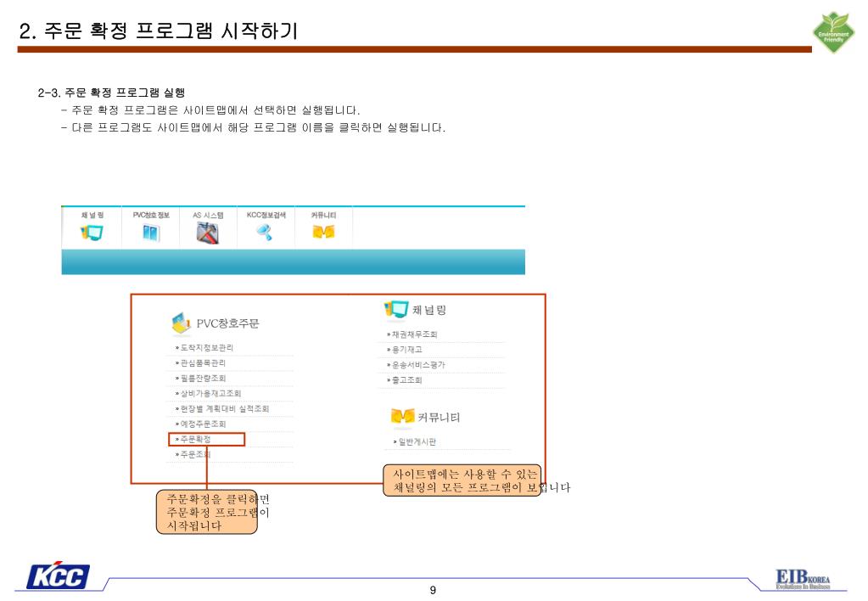Click the page number 9
The width and height of the screenshot is (868, 601).
(x=433, y=591)
